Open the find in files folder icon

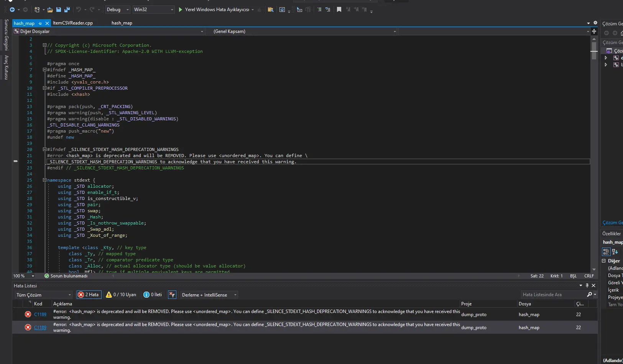(x=271, y=10)
